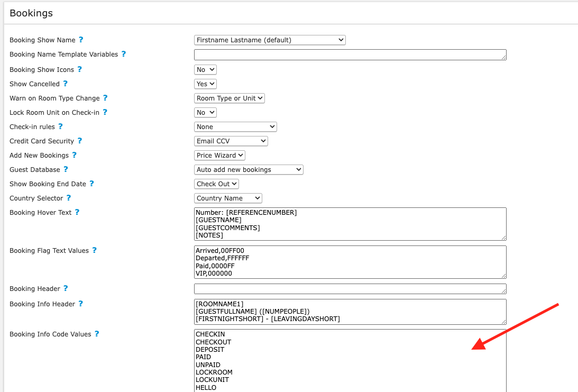Click into the Booking Flag Text Values textarea

coord(350,262)
